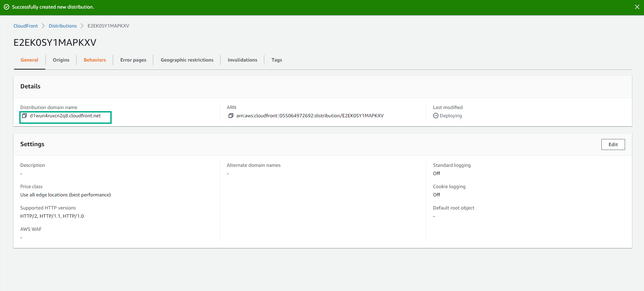The image size is (644, 291).
Task: Click the success checkmark icon in banner
Action: click(x=7, y=7)
